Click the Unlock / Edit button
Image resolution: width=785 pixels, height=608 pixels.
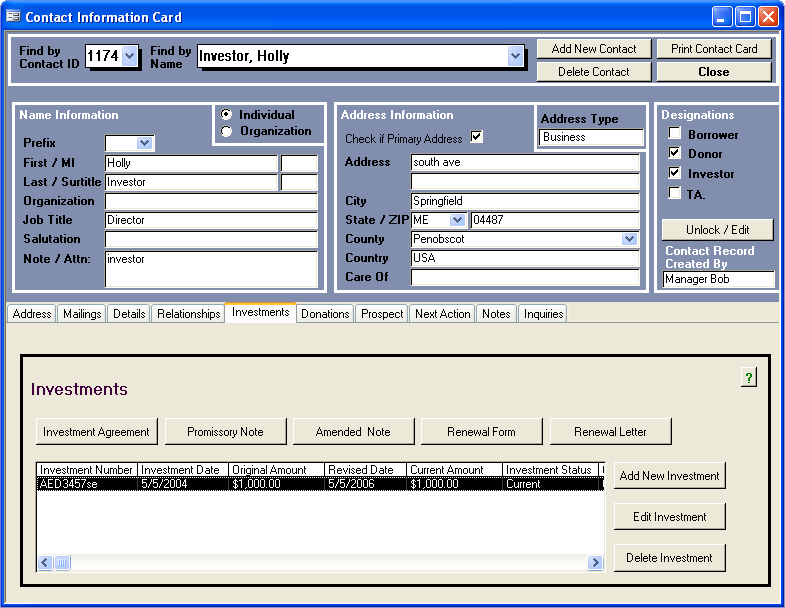pyautogui.click(x=717, y=230)
